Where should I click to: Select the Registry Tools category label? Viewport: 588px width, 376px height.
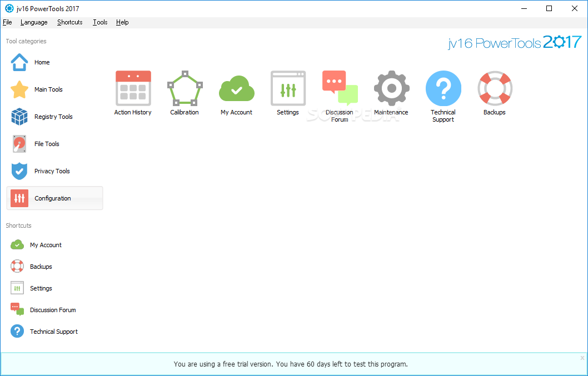53,117
